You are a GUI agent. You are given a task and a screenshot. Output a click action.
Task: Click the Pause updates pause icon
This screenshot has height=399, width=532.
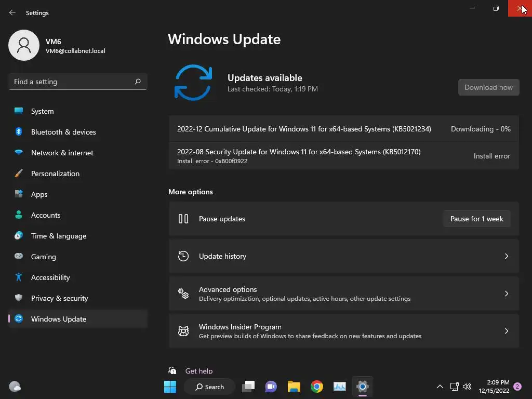(183, 219)
